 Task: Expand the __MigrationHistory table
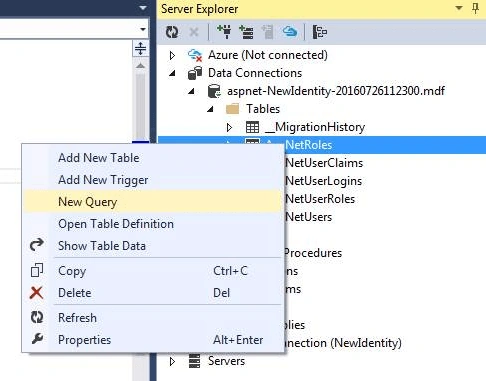pos(229,127)
